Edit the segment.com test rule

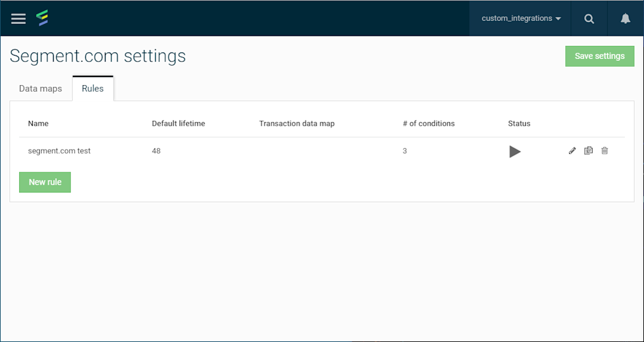[572, 151]
